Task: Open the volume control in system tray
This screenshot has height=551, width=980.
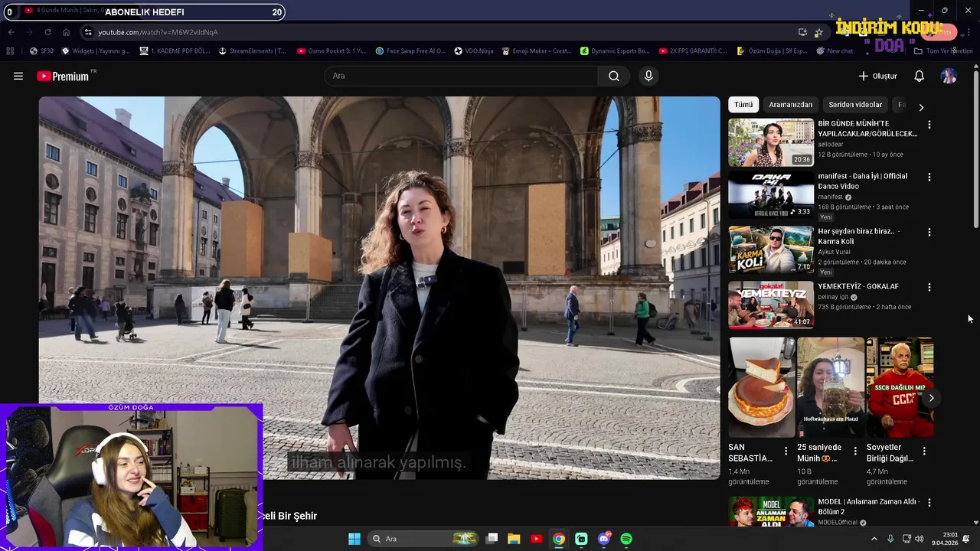Action: [x=919, y=539]
